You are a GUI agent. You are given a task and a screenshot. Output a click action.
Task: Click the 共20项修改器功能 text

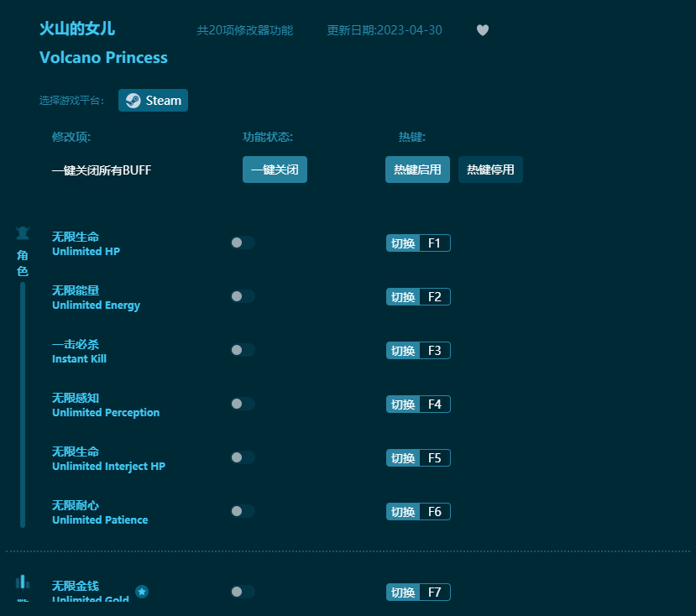245,30
